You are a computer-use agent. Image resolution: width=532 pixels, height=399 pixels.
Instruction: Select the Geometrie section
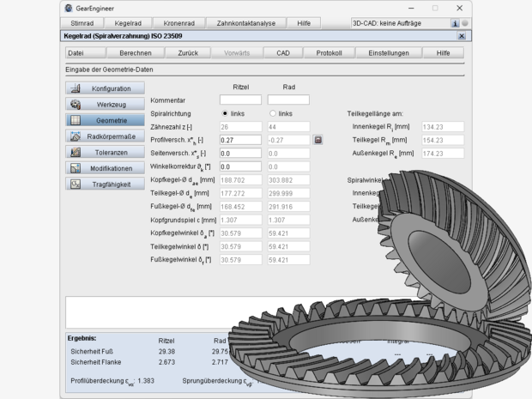pyautogui.click(x=105, y=120)
